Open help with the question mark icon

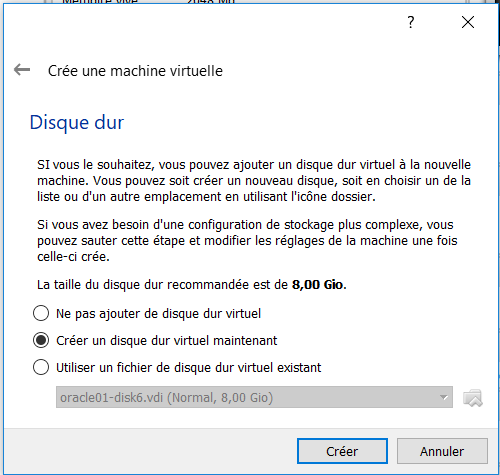(411, 22)
